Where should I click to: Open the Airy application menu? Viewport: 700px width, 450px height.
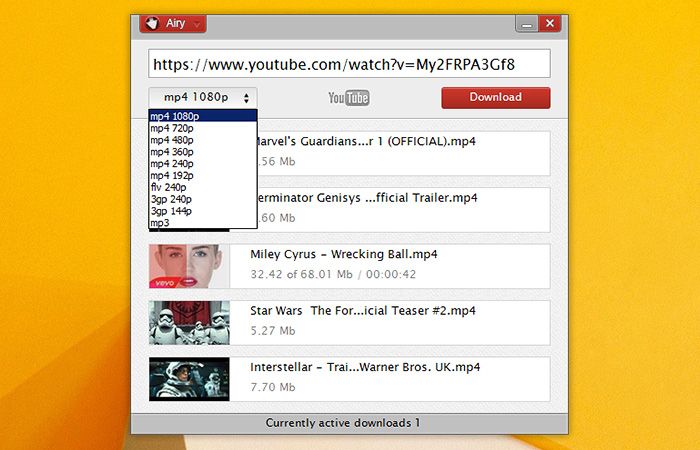click(173, 24)
